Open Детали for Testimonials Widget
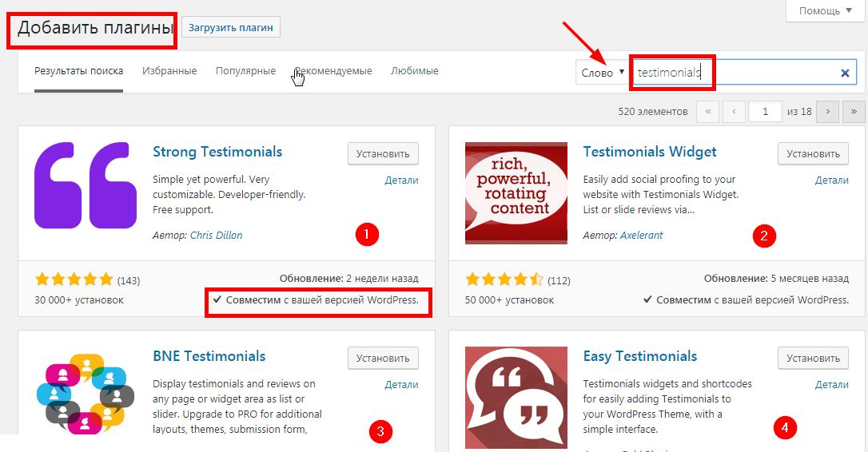The width and height of the screenshot is (868, 452). click(831, 180)
